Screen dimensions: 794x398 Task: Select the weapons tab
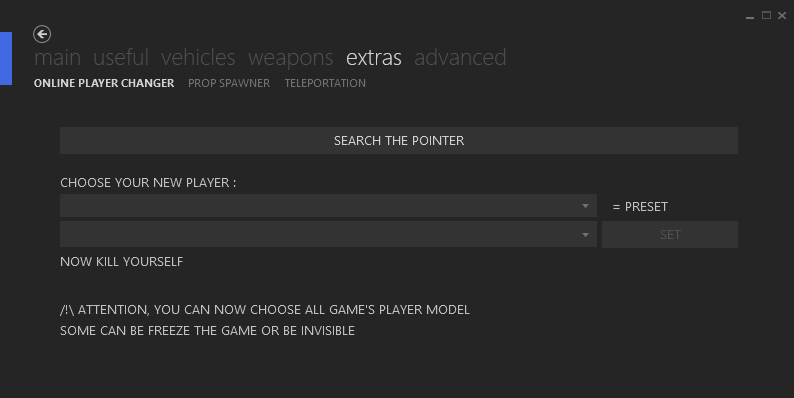pos(291,58)
